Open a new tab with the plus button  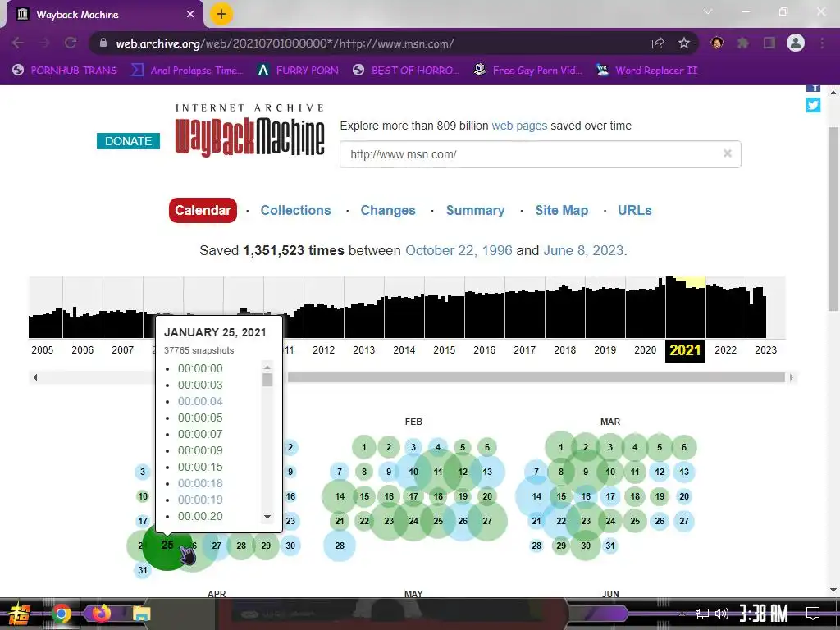tap(221, 14)
